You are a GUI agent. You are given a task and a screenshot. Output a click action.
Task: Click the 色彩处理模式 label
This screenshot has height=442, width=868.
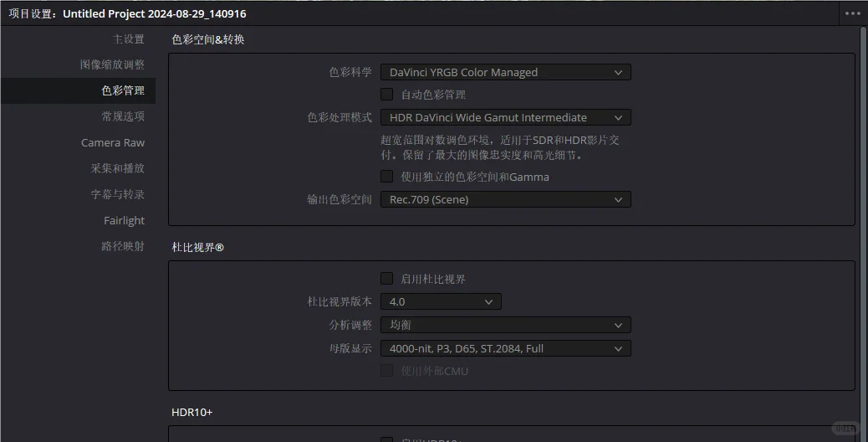340,117
